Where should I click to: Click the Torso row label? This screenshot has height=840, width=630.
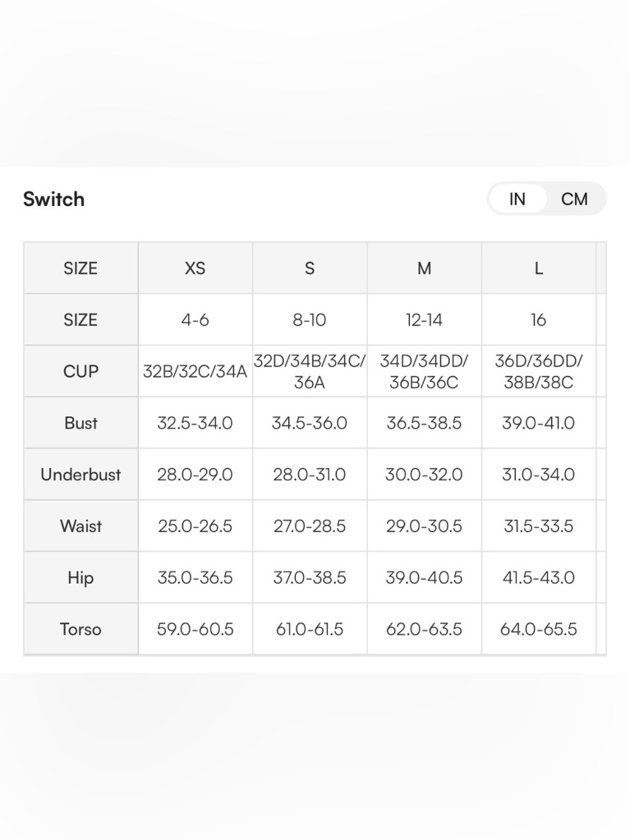(81, 629)
